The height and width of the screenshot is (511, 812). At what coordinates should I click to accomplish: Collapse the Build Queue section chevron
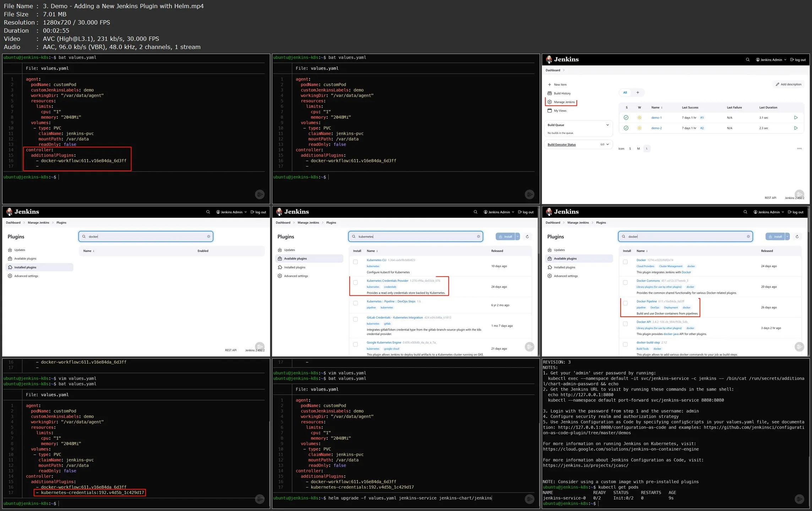[607, 125]
